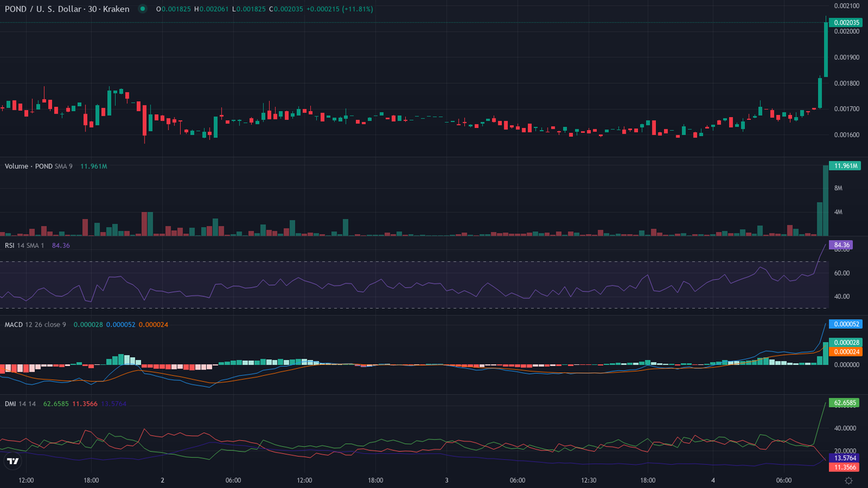The height and width of the screenshot is (488, 868).
Task: Click the green 11.961M volume axis tag
Action: [x=846, y=166]
